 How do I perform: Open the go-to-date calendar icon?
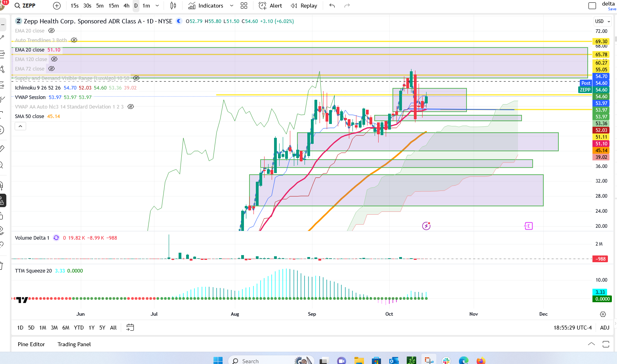tap(130, 327)
